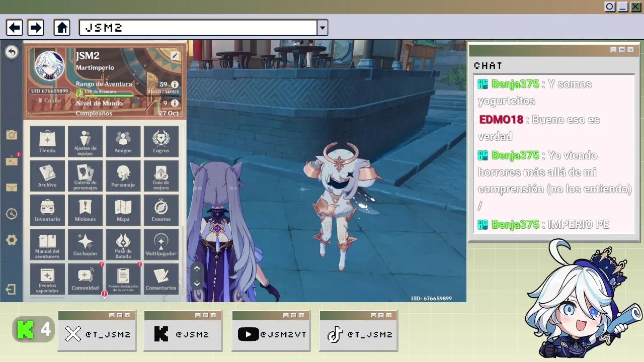This screenshot has height=362, width=644.
Task: Click the top-right circle window button
Action: (x=610, y=7)
